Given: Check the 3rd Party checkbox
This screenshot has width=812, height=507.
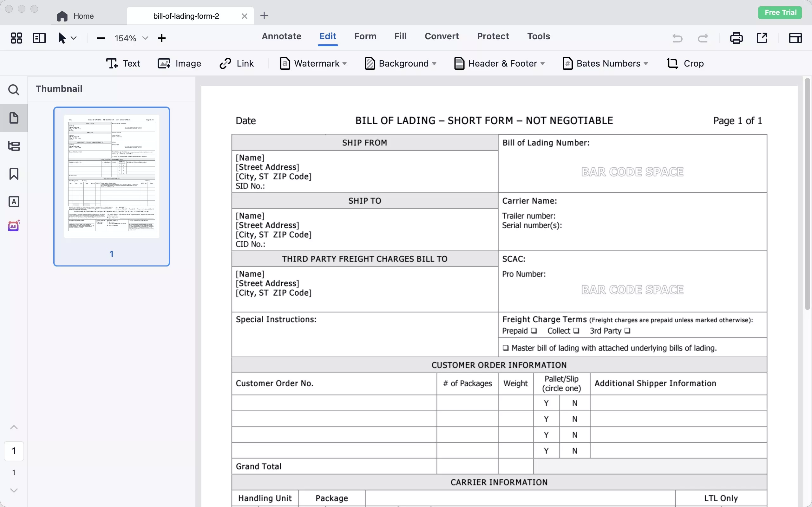Looking at the screenshot, I should 627,331.
